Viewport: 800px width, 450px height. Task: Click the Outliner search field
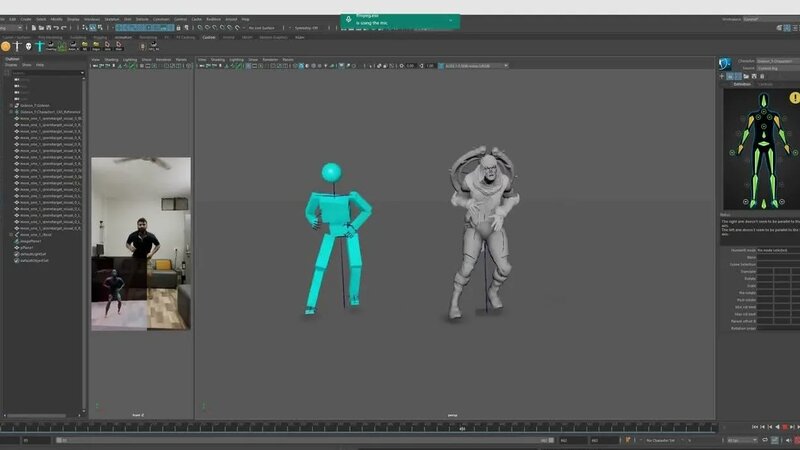tap(47, 73)
